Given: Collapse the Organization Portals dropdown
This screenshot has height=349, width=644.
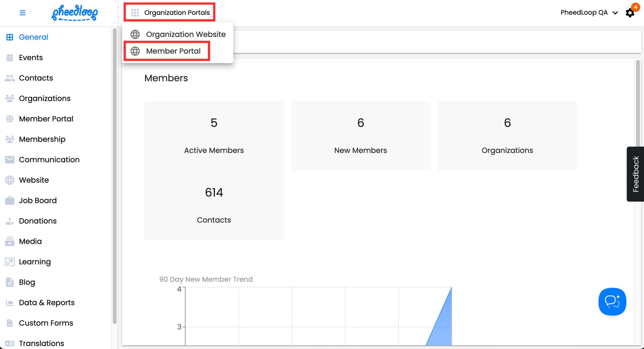Looking at the screenshot, I should [177, 13].
